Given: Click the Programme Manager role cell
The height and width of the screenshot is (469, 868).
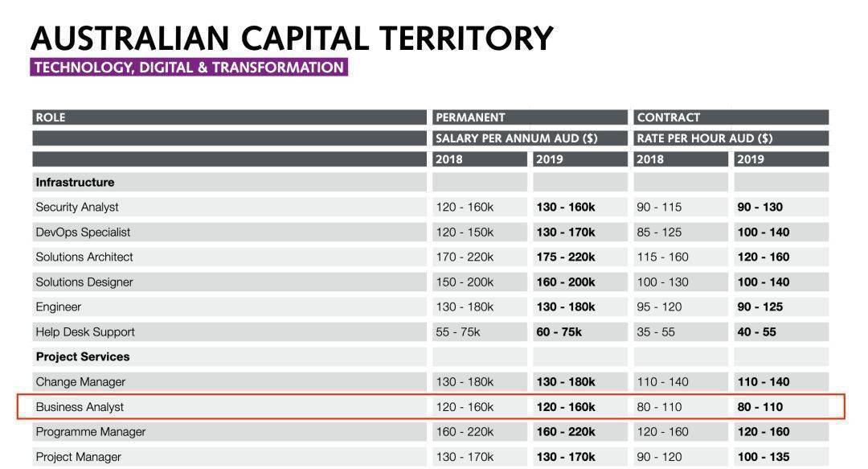Looking at the screenshot, I should pyautogui.click(x=229, y=432).
